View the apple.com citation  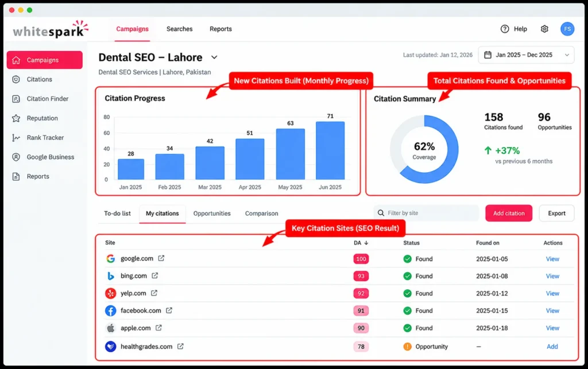(x=552, y=328)
